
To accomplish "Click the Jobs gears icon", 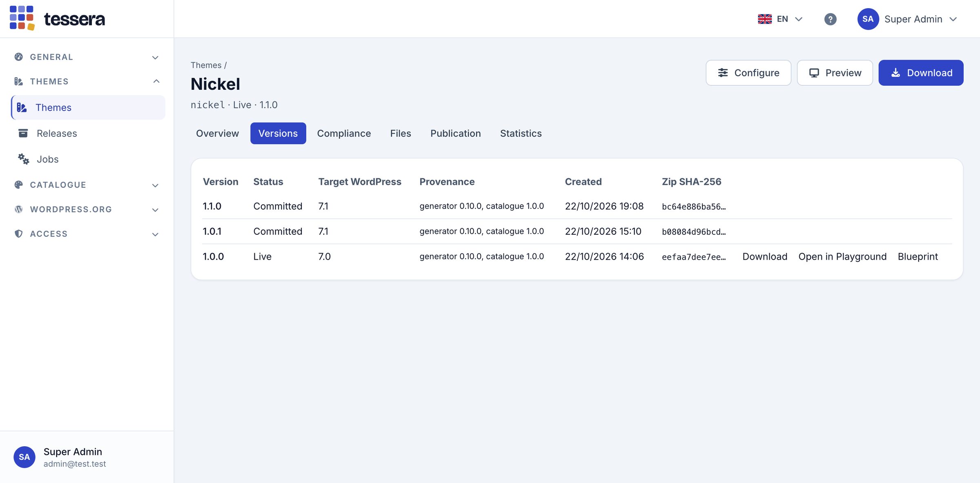I will click(23, 159).
